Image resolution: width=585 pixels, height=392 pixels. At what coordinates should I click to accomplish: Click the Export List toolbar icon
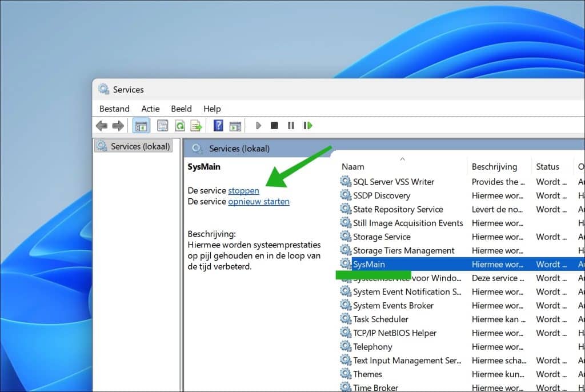click(197, 125)
